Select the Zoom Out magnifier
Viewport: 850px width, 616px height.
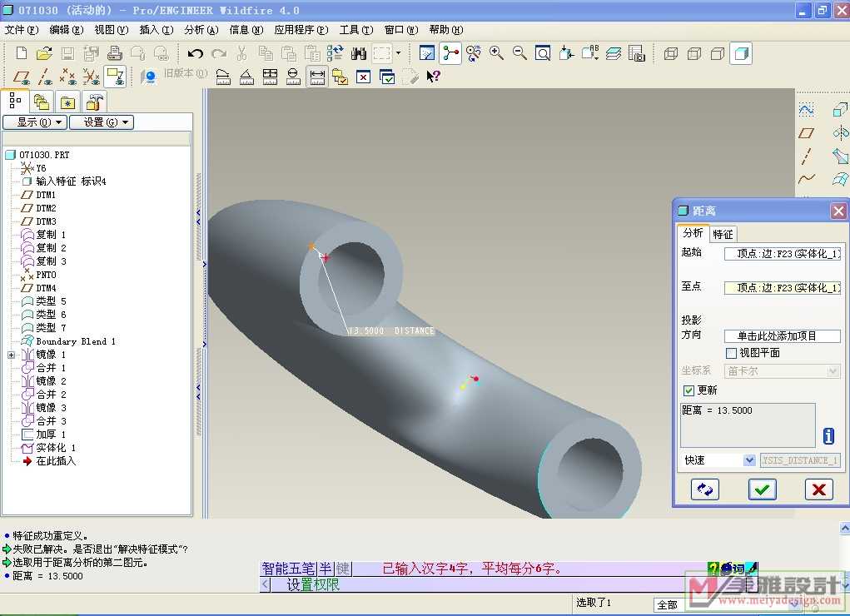[519, 53]
